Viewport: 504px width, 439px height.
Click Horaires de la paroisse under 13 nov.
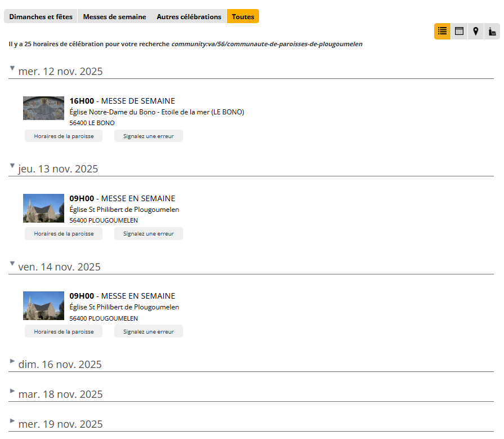pyautogui.click(x=64, y=233)
